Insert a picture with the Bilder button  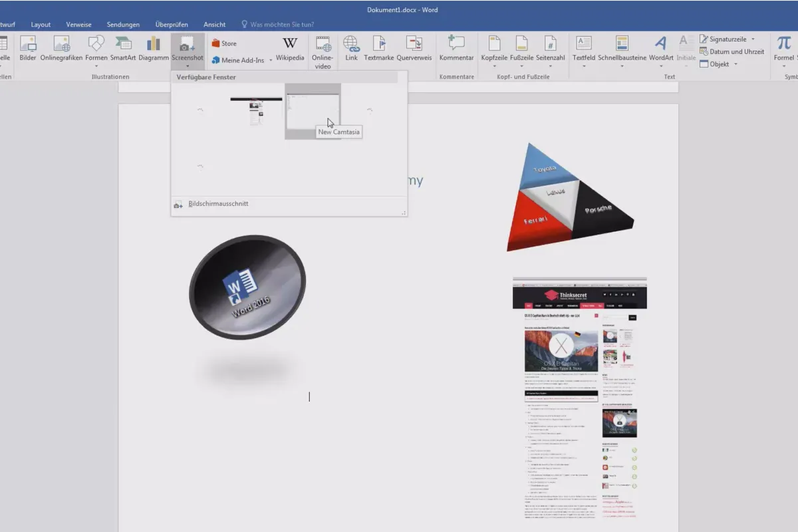pos(28,49)
